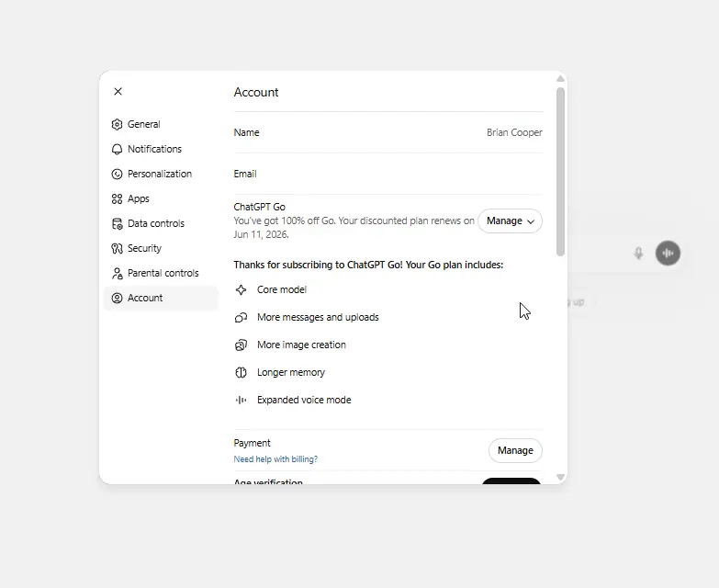This screenshot has width=719, height=588.
Task: Click the More messages and uploads icon
Action: click(241, 317)
